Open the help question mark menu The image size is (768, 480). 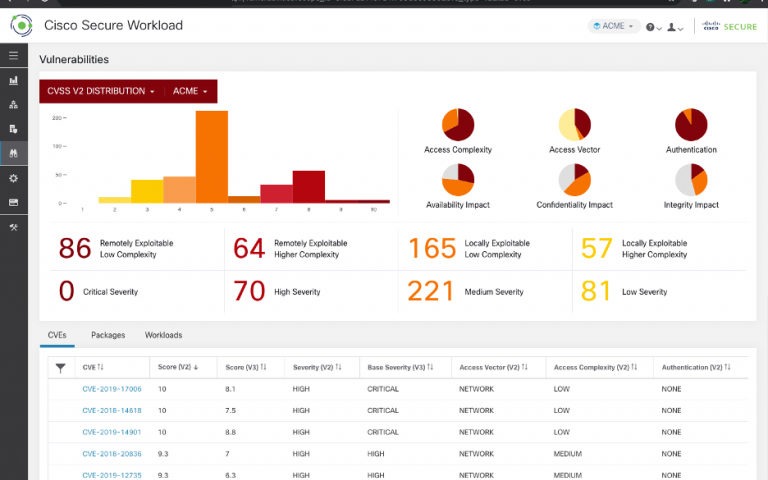[653, 27]
